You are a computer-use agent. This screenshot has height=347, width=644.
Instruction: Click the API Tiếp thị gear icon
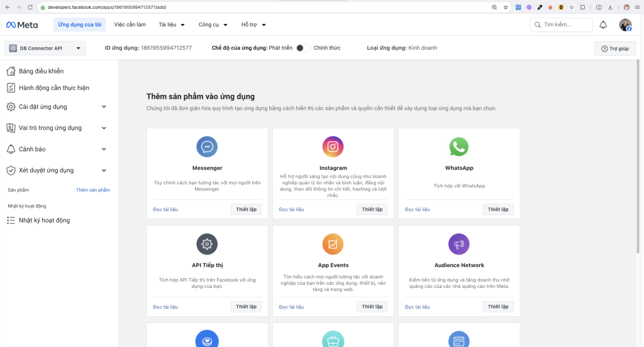[207, 243]
